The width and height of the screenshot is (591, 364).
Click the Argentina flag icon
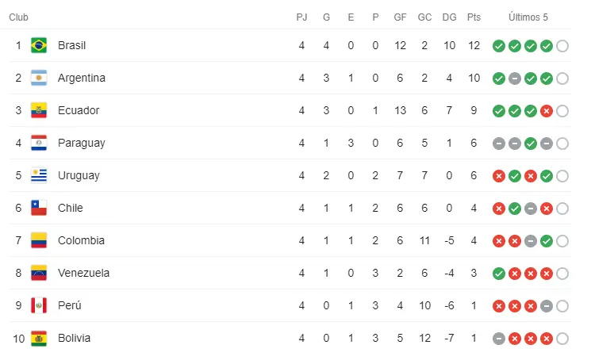[39, 78]
